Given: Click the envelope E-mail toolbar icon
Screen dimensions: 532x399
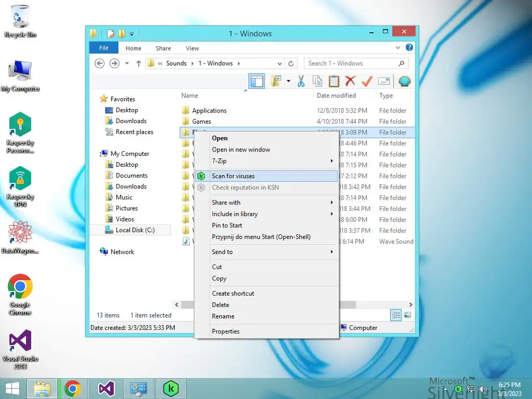Looking at the screenshot, I should pos(384,81).
